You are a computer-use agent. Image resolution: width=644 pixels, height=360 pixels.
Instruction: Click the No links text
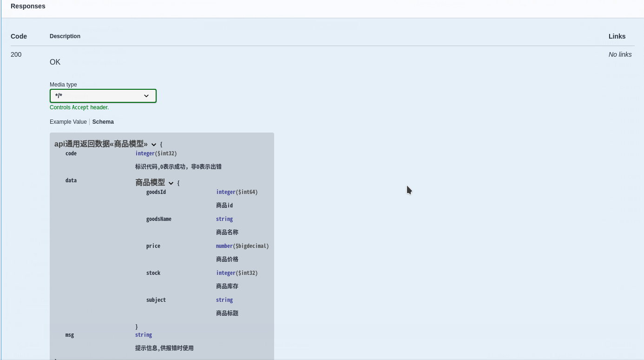coord(620,54)
